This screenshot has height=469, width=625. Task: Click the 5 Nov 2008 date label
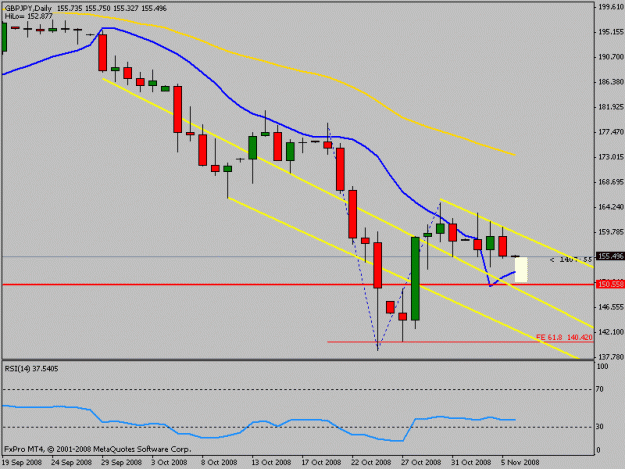(520, 463)
